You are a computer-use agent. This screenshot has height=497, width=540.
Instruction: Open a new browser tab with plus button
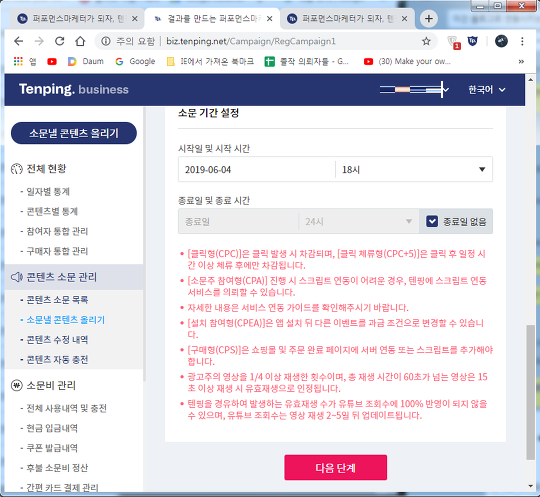click(429, 19)
